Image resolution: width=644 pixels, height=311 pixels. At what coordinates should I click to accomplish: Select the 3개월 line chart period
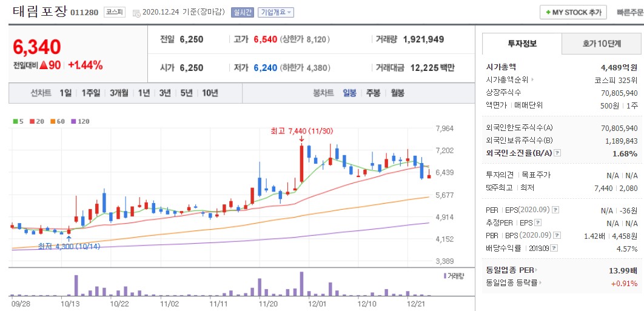[119, 93]
